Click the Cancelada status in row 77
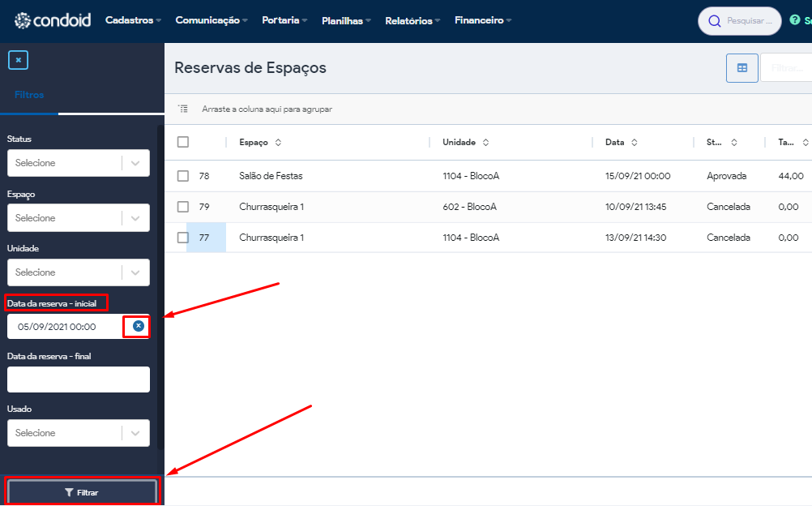812x506 pixels. tap(729, 238)
